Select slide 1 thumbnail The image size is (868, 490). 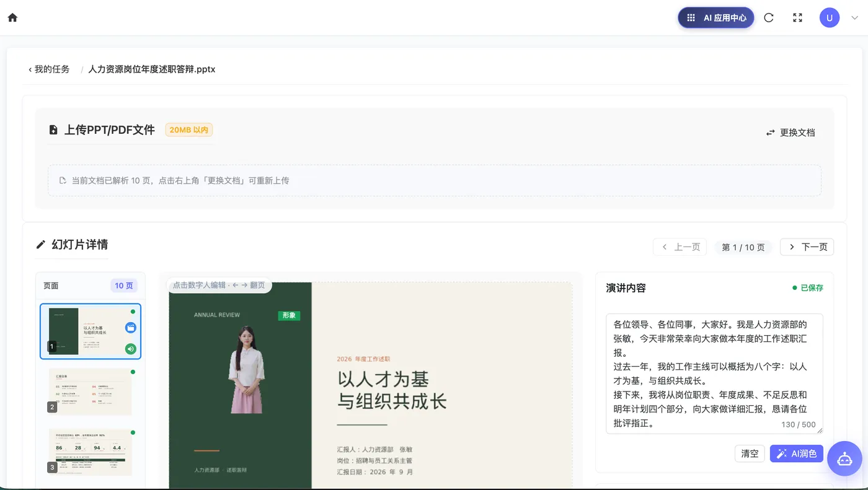coord(91,331)
